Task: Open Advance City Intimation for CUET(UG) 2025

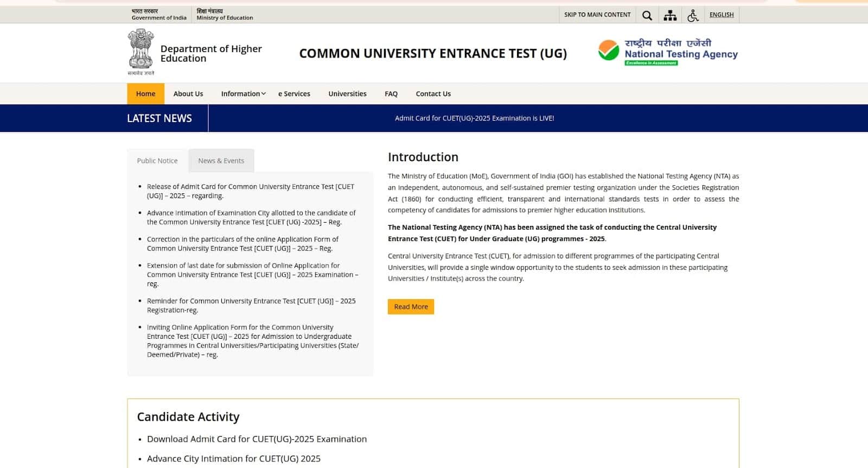Action: click(x=233, y=459)
